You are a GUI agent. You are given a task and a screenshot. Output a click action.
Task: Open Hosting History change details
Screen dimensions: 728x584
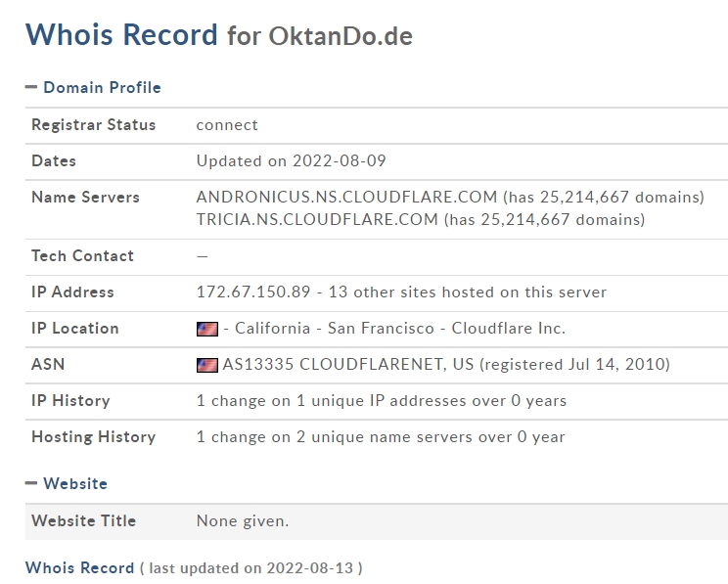point(381,437)
